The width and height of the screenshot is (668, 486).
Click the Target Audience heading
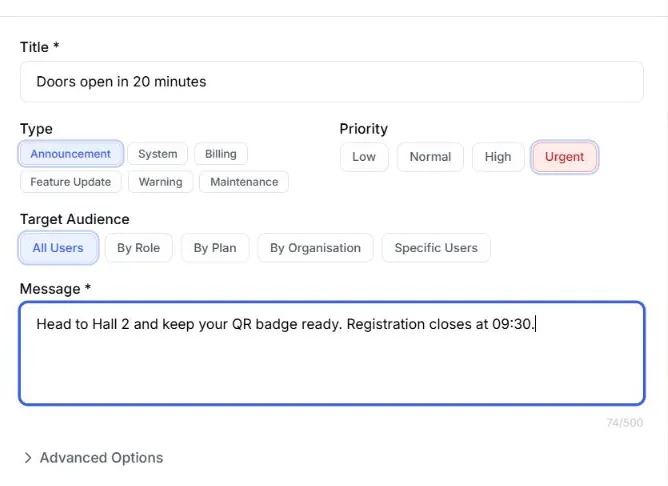coord(75,219)
